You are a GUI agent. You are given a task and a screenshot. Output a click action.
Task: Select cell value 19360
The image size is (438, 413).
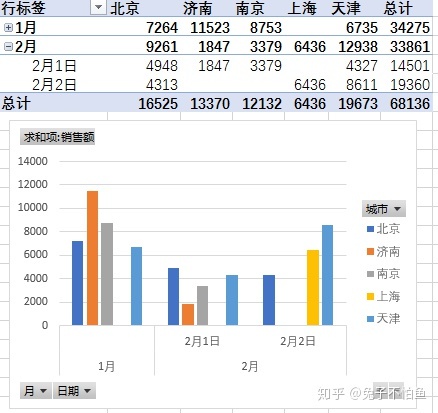coord(410,85)
